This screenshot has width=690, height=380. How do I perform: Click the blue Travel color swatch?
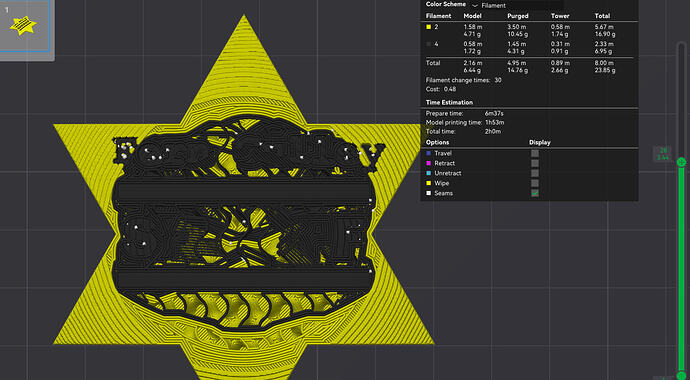429,153
